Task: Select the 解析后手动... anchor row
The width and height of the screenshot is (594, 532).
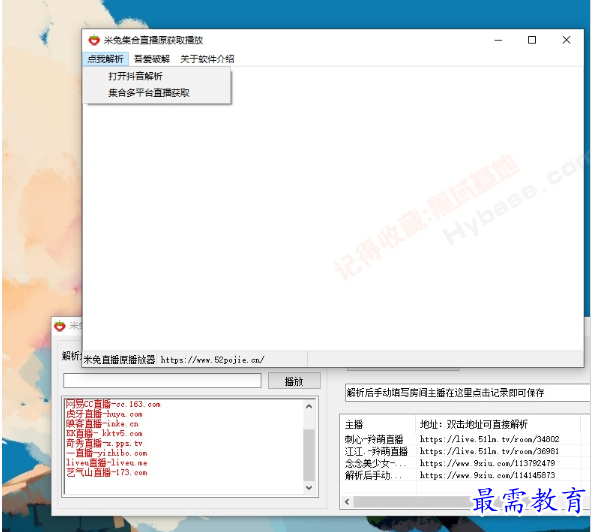Action: (373, 475)
